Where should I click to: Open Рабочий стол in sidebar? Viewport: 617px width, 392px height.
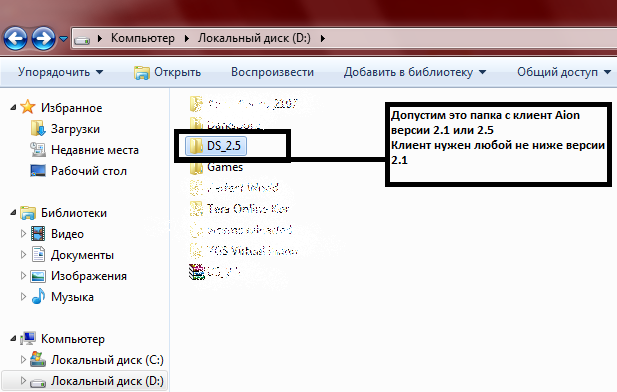[89, 171]
